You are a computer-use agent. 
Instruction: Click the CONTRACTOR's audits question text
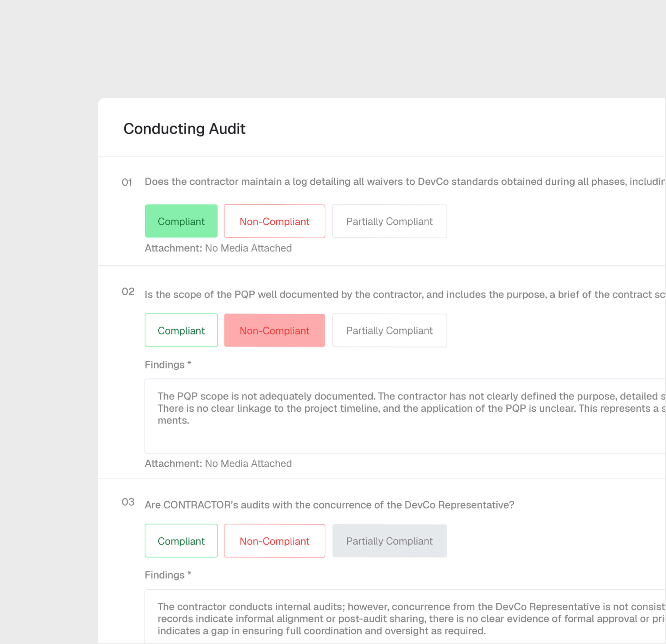point(329,505)
